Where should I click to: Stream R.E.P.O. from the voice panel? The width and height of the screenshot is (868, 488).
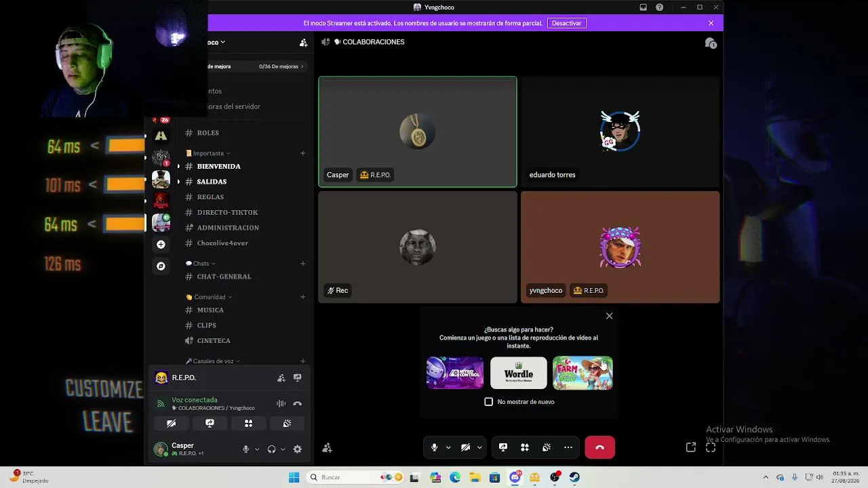coord(297,378)
